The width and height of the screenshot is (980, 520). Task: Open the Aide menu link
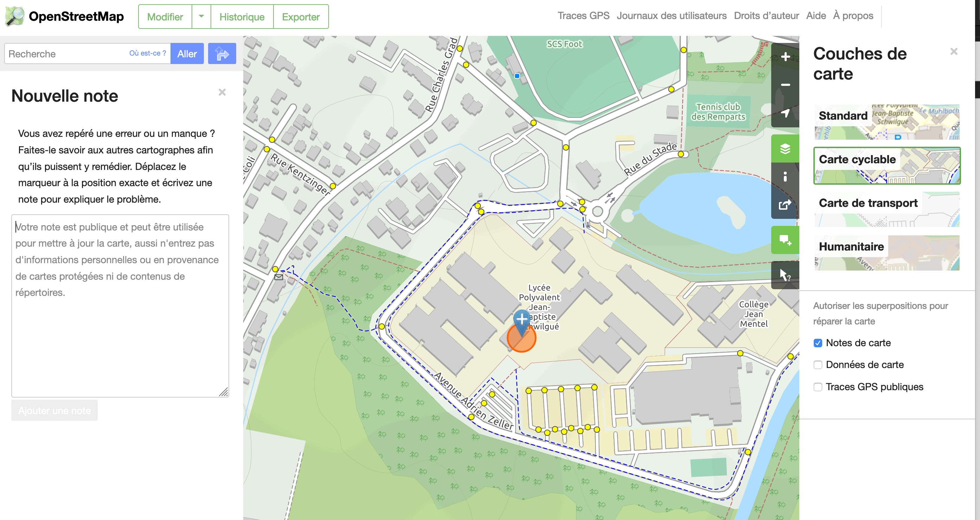pyautogui.click(x=816, y=15)
